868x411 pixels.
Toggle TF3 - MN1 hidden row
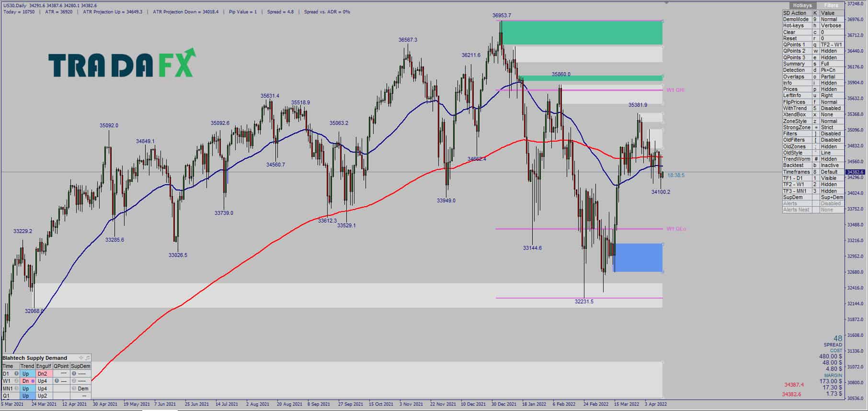click(x=813, y=191)
